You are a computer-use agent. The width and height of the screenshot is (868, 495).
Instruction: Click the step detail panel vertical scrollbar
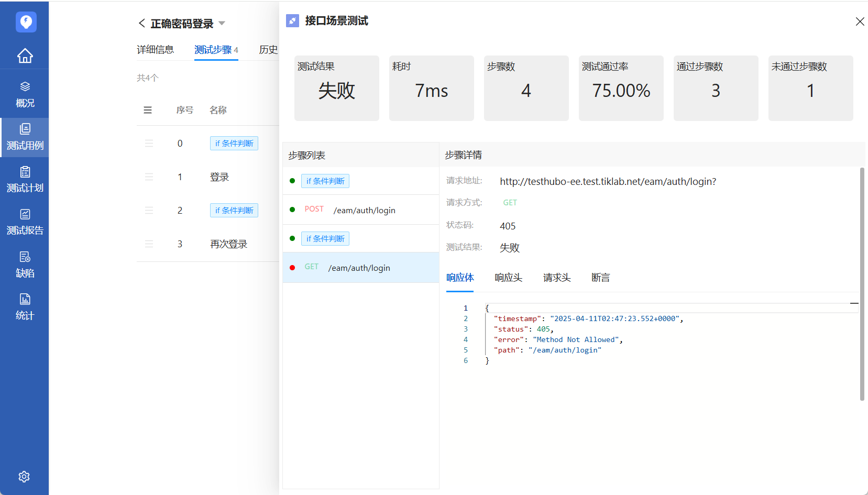tap(862, 284)
